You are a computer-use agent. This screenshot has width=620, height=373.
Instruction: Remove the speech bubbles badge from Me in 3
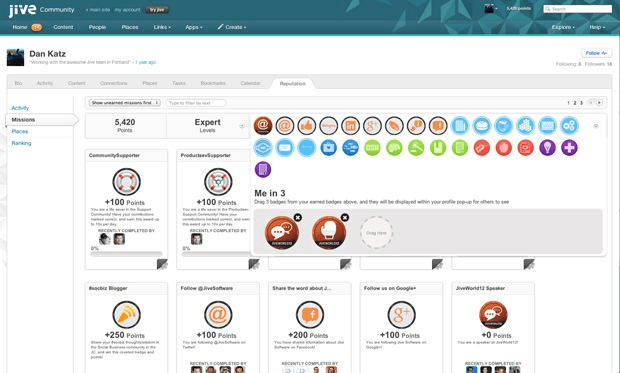tap(298, 217)
